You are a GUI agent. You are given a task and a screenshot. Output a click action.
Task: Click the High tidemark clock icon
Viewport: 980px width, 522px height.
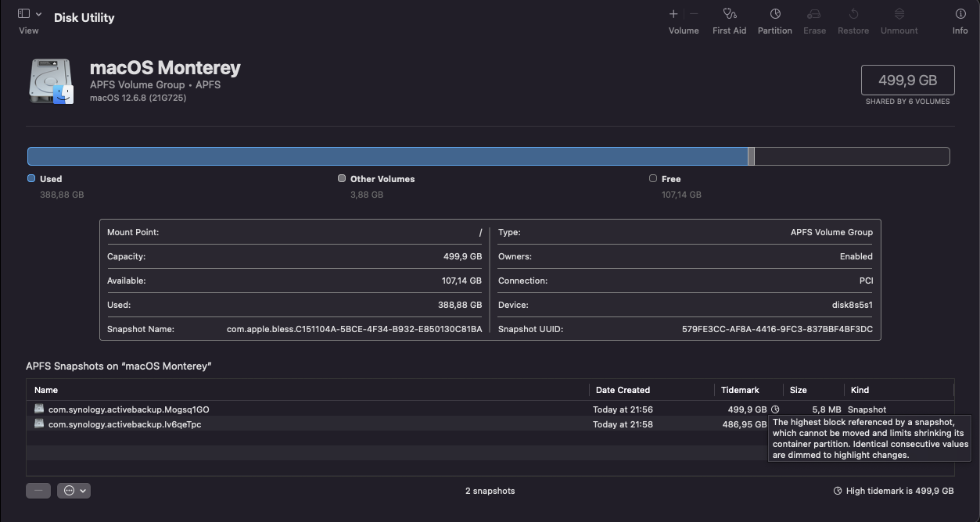click(838, 491)
